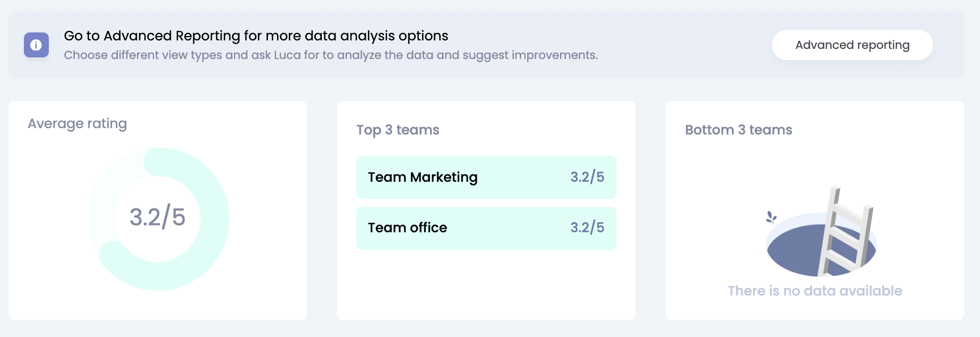Click Team office's 3.2/5 score
Viewport: 980px width, 337px height.
coord(587,228)
